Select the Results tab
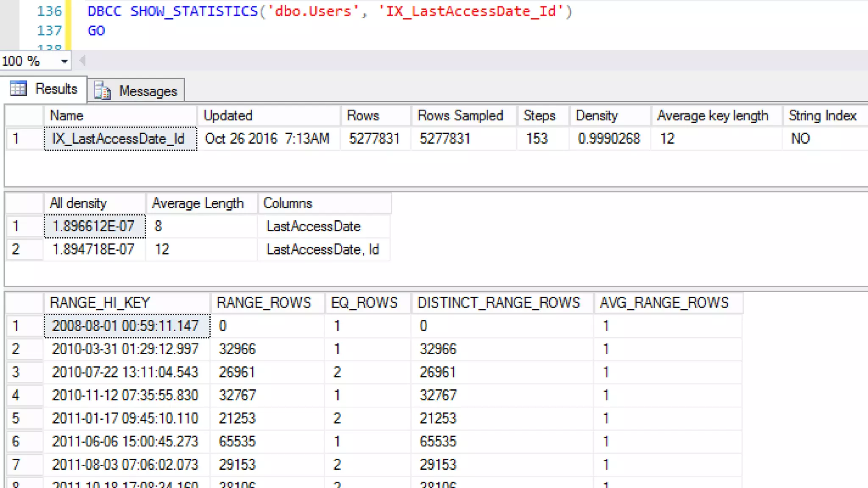 click(x=56, y=89)
